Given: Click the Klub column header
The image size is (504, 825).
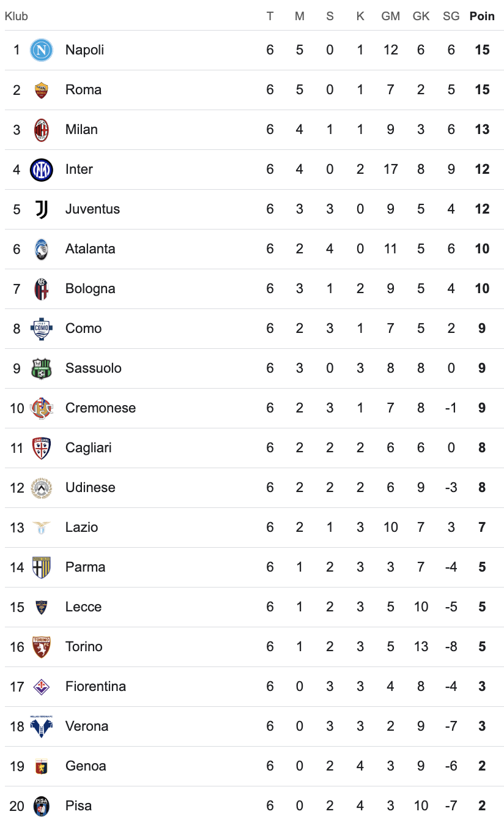Looking at the screenshot, I should click(x=17, y=17).
